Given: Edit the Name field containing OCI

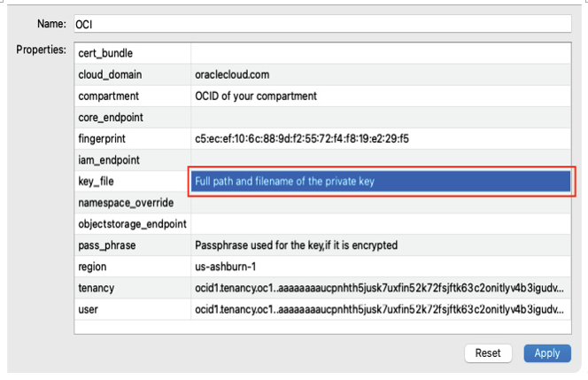Looking at the screenshot, I should point(322,25).
